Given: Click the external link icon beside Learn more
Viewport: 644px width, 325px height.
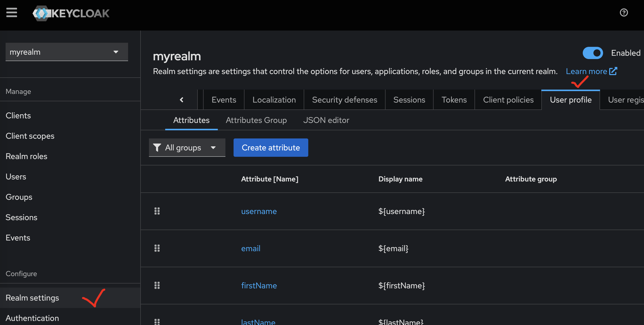Looking at the screenshot, I should (613, 71).
